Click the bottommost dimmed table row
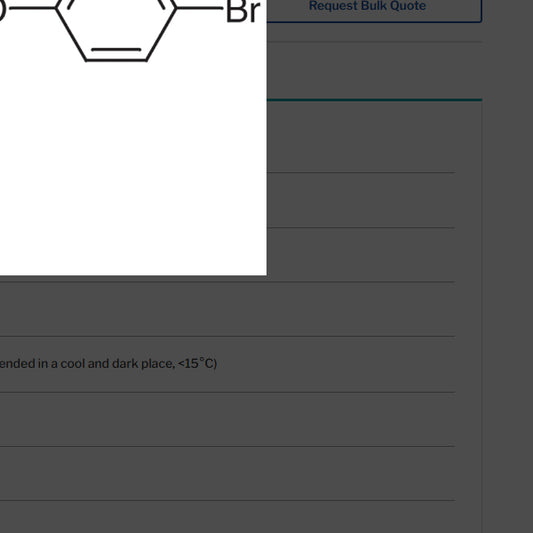This screenshot has height=533, width=533. (x=228, y=517)
